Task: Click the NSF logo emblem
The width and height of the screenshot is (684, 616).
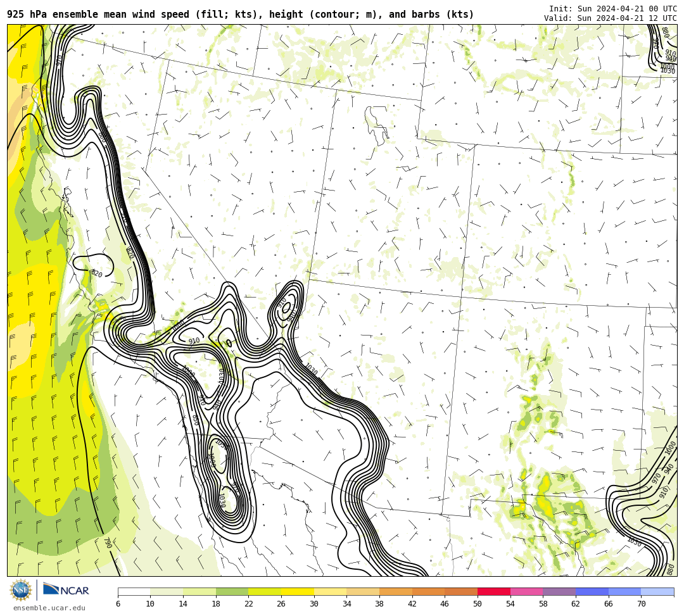Action: click(20, 591)
